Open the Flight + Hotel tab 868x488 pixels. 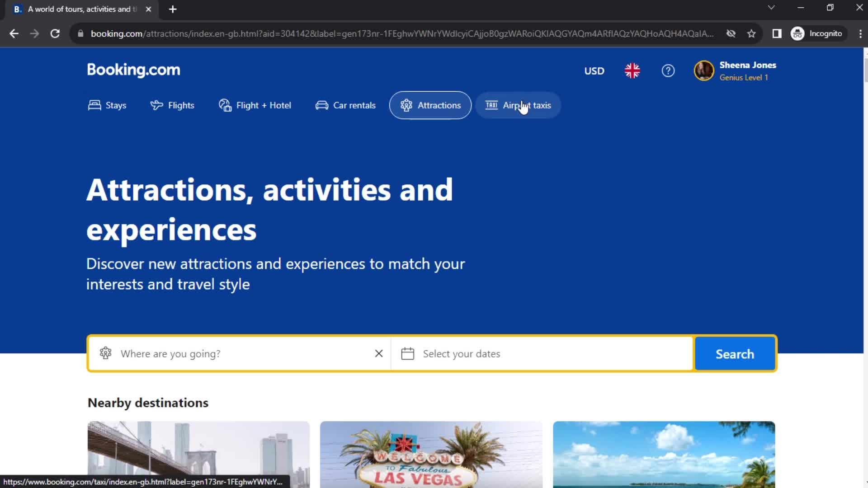(x=255, y=105)
